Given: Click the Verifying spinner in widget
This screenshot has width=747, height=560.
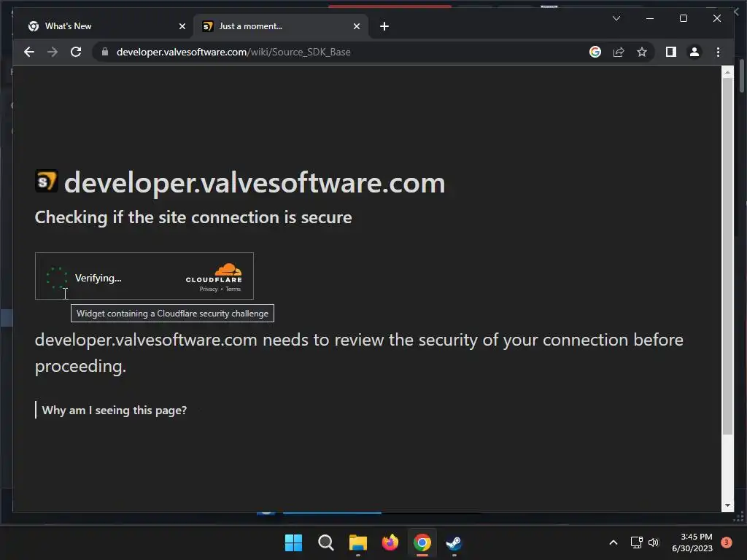Looking at the screenshot, I should [x=57, y=278].
